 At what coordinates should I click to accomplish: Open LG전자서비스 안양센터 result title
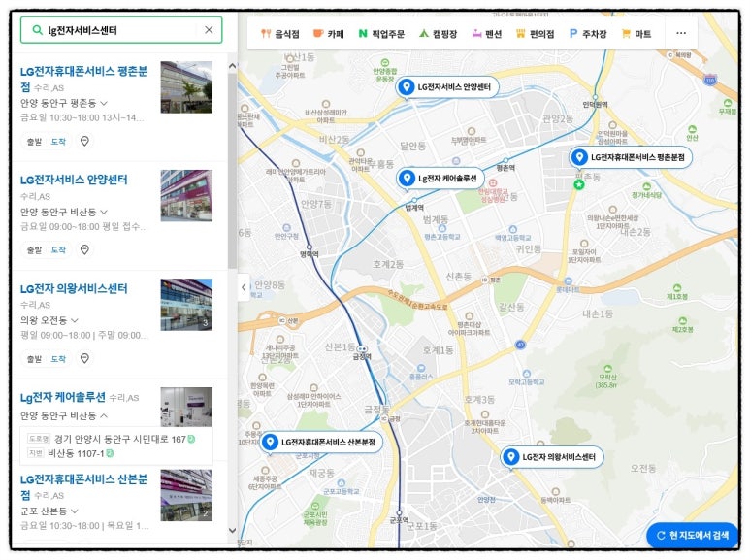point(74,180)
